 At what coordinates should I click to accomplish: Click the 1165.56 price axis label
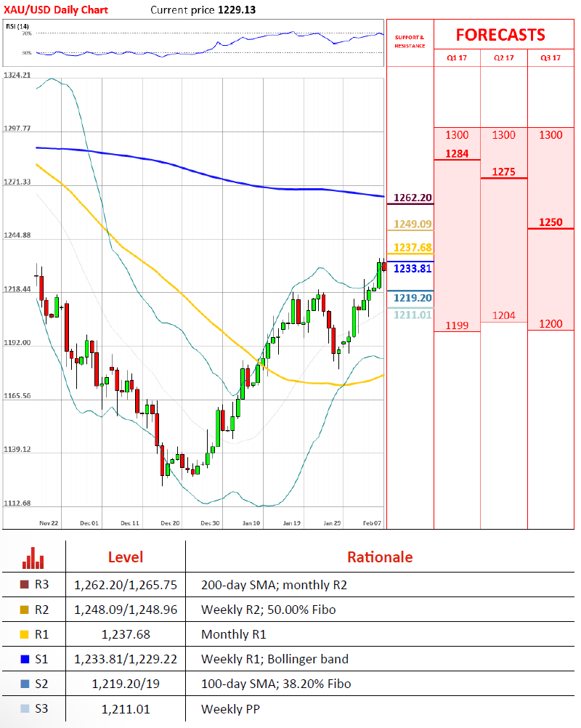click(x=17, y=396)
